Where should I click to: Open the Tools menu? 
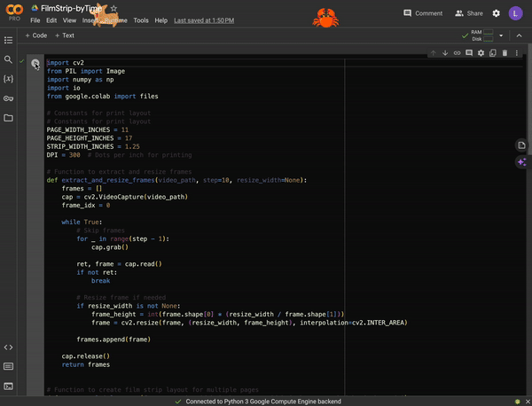tap(141, 20)
